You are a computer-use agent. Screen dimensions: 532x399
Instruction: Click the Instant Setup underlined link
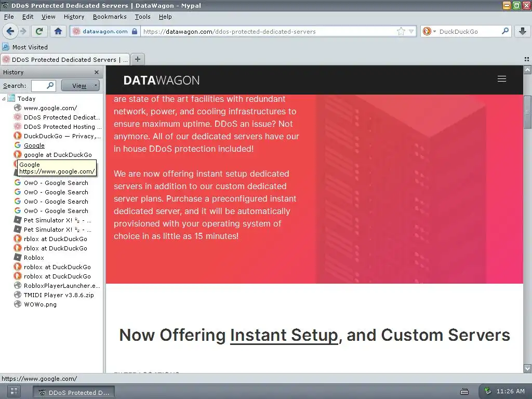[284, 335]
